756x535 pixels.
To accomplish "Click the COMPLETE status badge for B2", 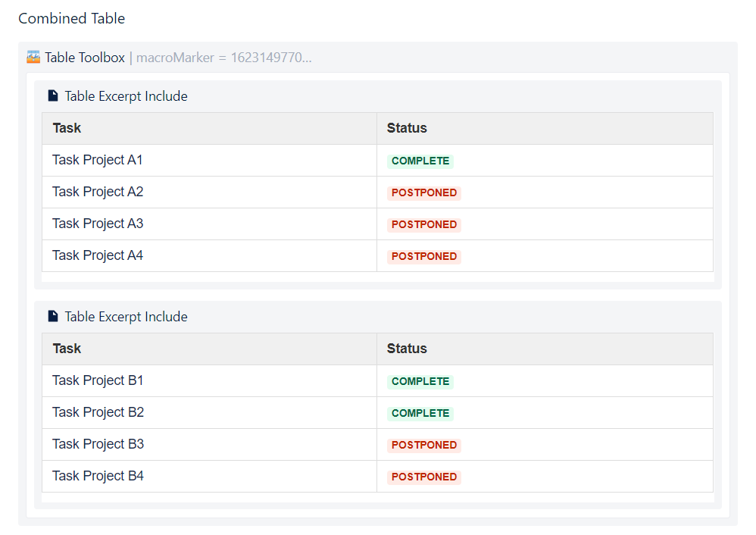I will pos(420,414).
